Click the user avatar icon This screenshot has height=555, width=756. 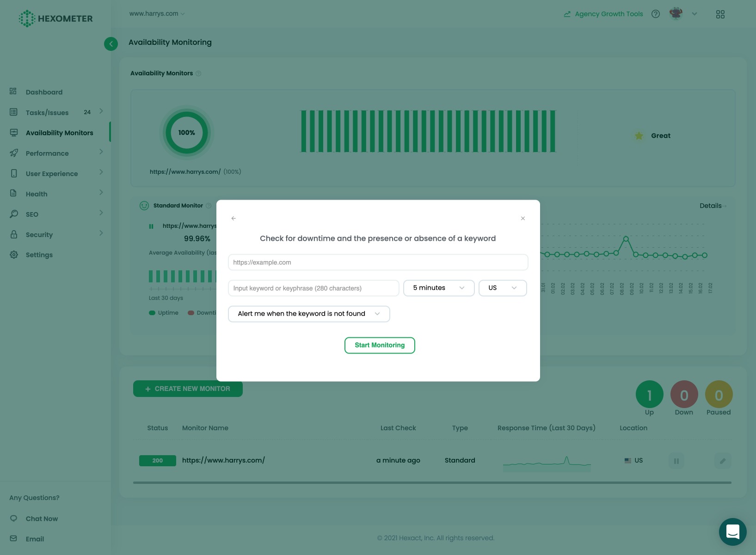point(676,14)
